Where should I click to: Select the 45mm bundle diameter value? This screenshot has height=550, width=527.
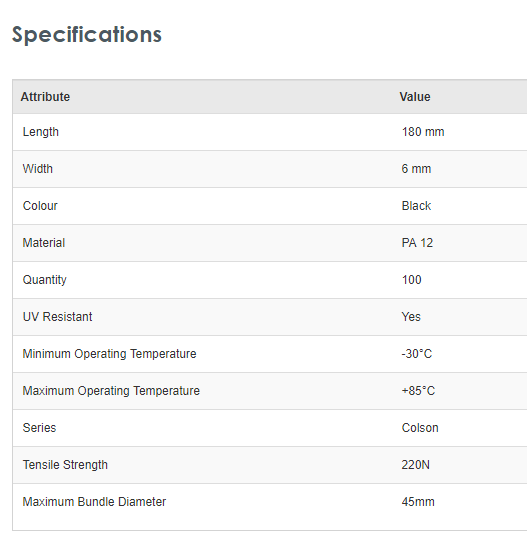point(418,502)
